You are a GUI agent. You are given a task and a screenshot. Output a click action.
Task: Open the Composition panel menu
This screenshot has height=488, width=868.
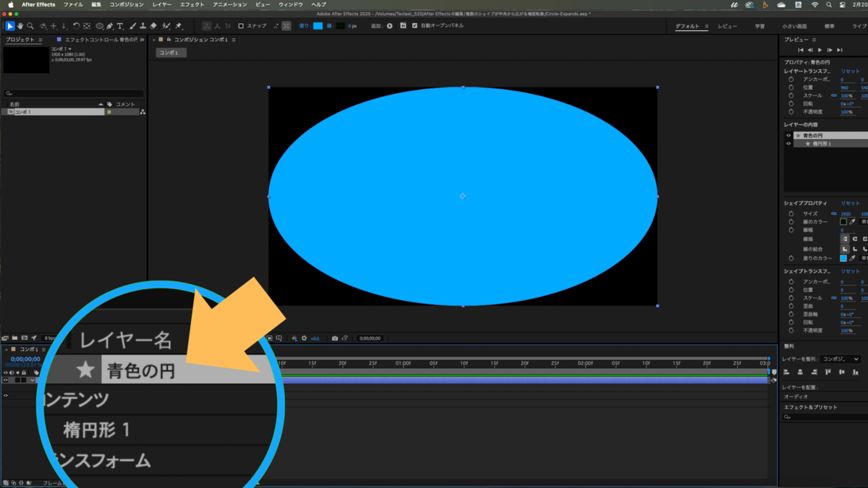click(234, 40)
